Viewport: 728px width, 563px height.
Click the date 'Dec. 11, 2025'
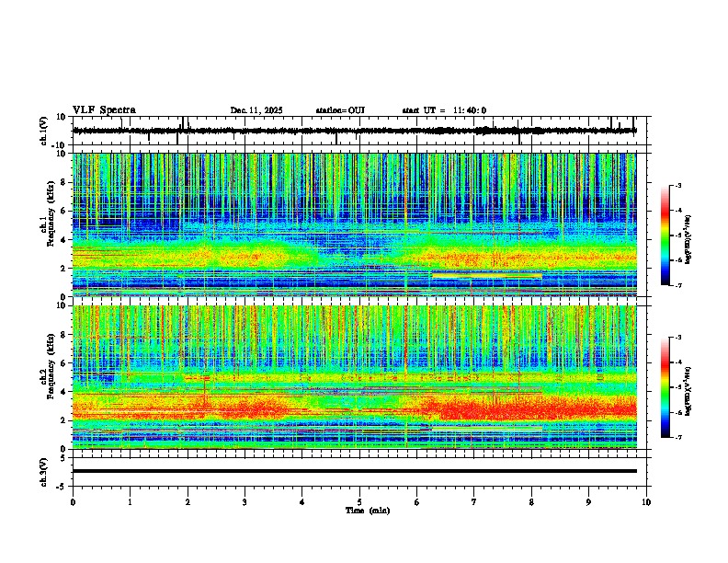256,110
